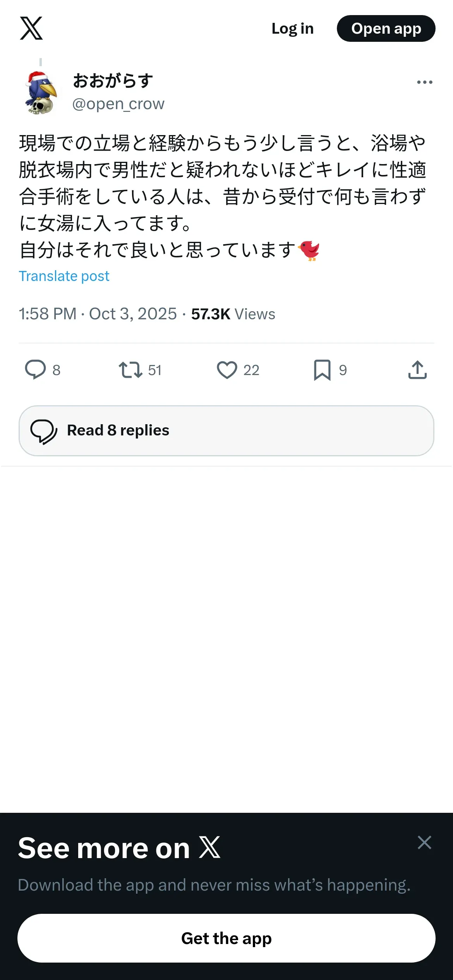Viewport: 453px width, 980px height.
Task: Click the Log in link
Action: point(292,29)
